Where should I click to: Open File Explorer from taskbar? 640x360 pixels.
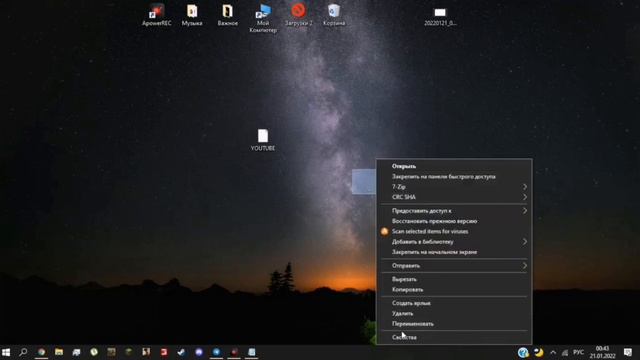point(59,352)
